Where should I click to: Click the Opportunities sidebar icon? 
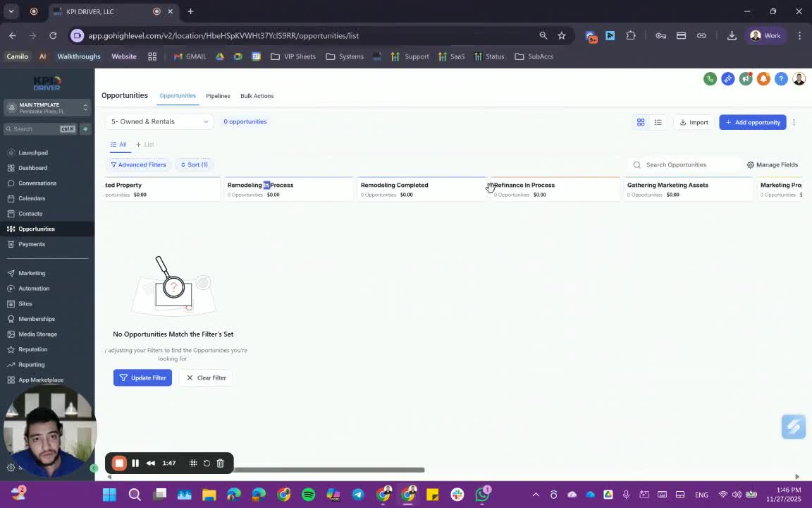click(x=11, y=229)
